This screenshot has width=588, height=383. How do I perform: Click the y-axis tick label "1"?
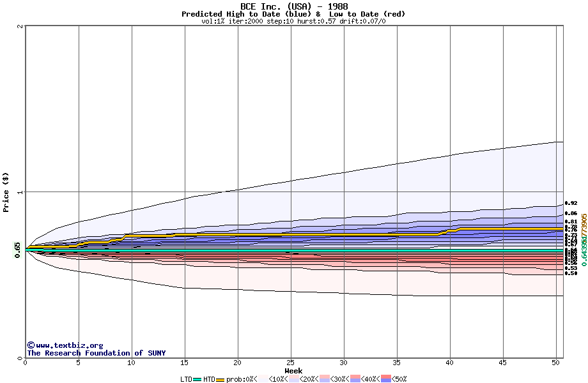(20, 192)
